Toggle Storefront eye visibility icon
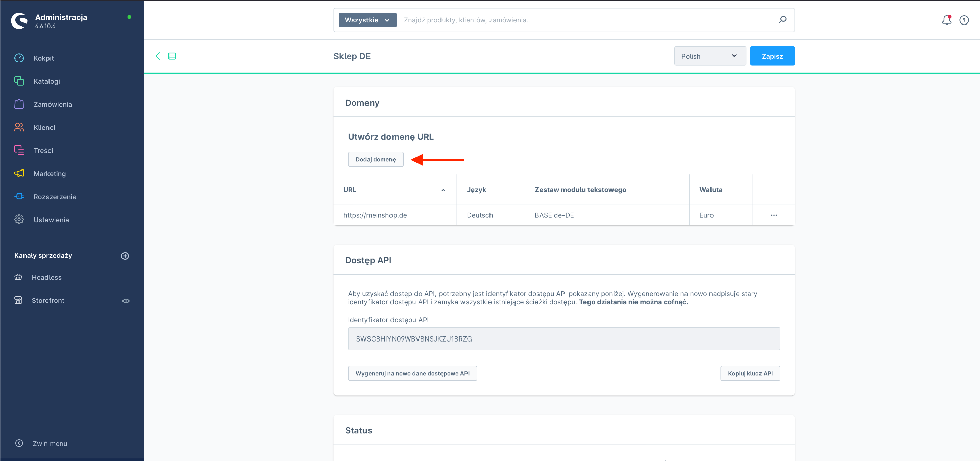This screenshot has height=461, width=980. (126, 301)
